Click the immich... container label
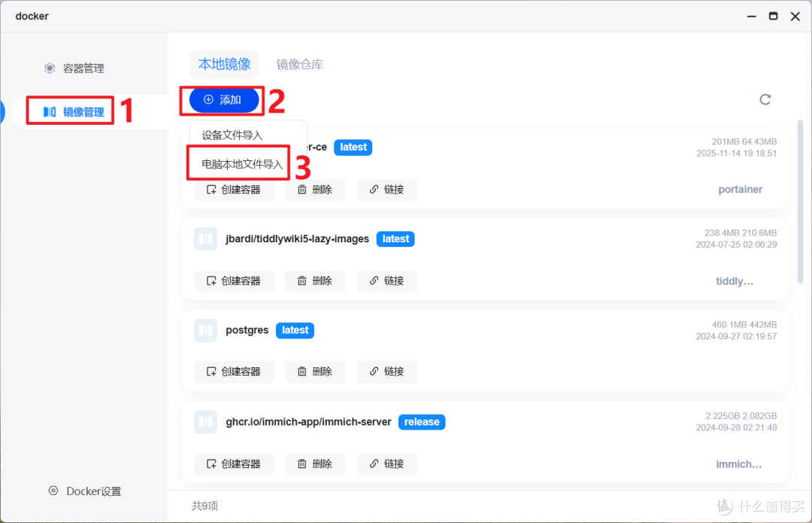 [x=738, y=464]
